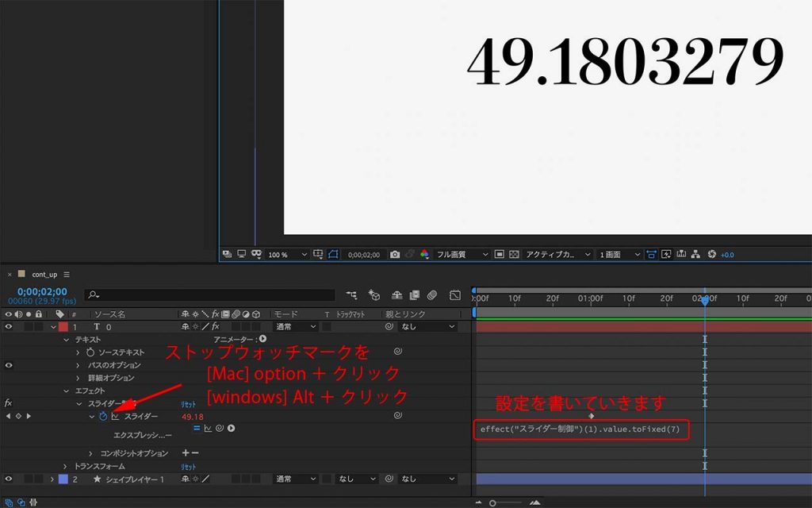Image resolution: width=812 pixels, height=508 pixels.
Task: Toggle mask and shape path visibility
Action: (x=333, y=254)
